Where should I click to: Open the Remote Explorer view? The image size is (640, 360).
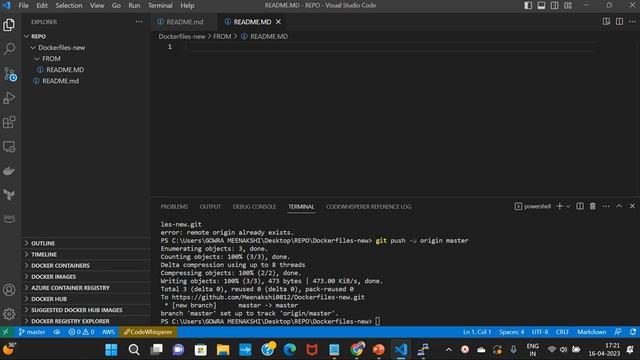tap(9, 147)
